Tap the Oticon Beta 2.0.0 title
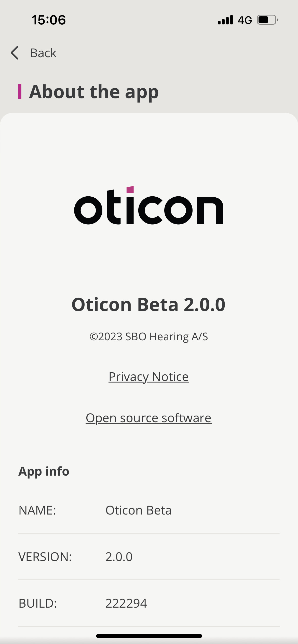This screenshot has height=644, width=298. point(148,304)
